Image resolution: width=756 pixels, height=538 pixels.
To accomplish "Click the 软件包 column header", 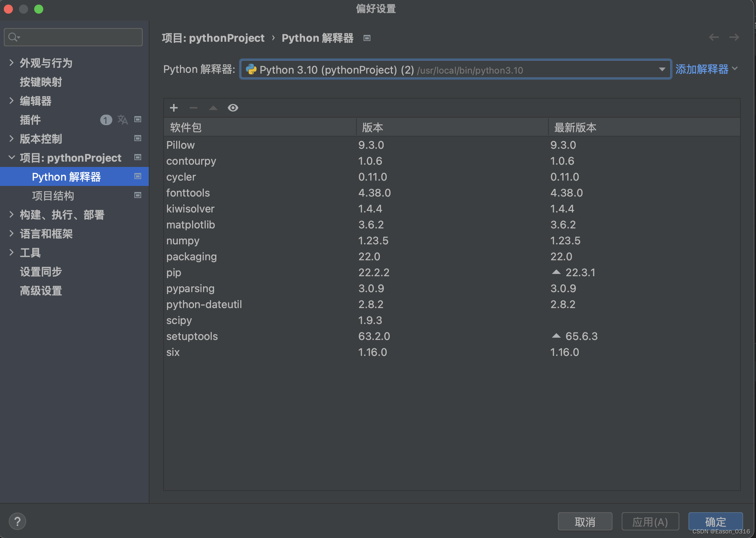I will 260,127.
